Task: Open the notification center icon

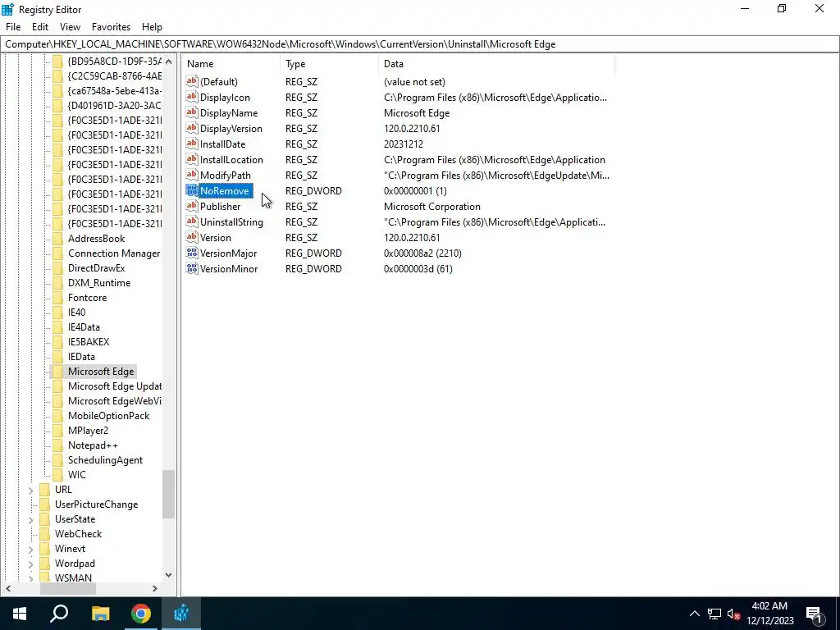Action: click(x=814, y=614)
